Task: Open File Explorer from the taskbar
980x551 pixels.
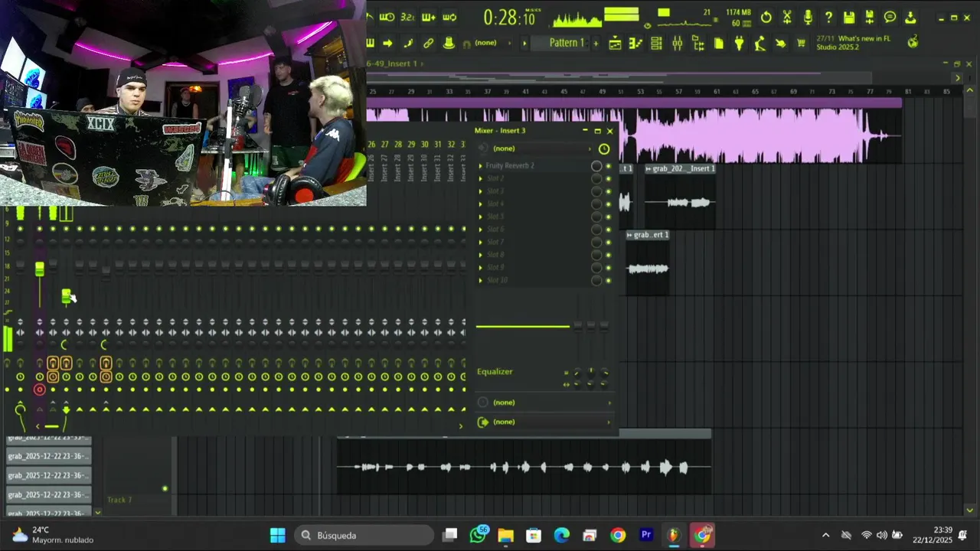Action: pos(505,535)
